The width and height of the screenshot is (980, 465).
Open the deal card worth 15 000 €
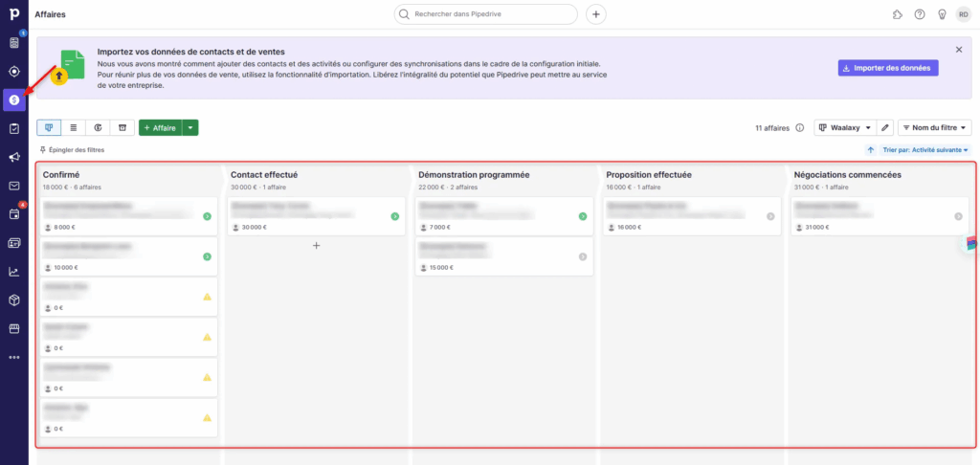click(504, 256)
